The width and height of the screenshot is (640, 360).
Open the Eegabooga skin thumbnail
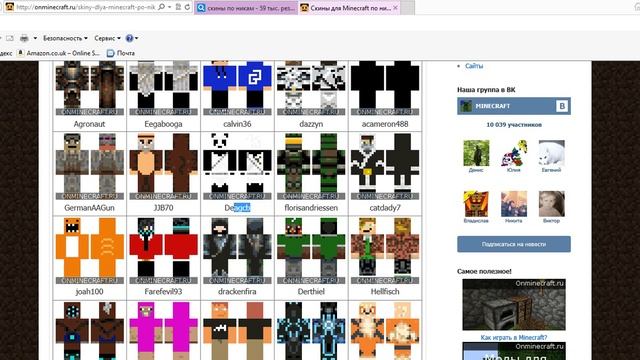tap(163, 88)
